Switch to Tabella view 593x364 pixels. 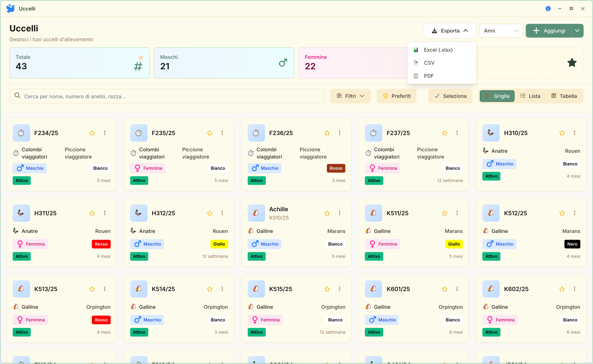click(x=564, y=96)
